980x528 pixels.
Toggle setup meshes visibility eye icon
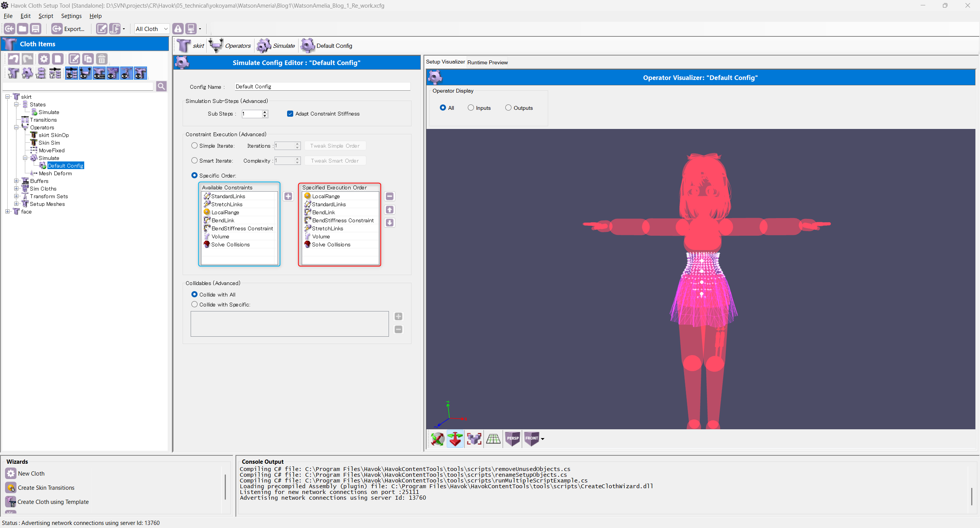click(140, 73)
